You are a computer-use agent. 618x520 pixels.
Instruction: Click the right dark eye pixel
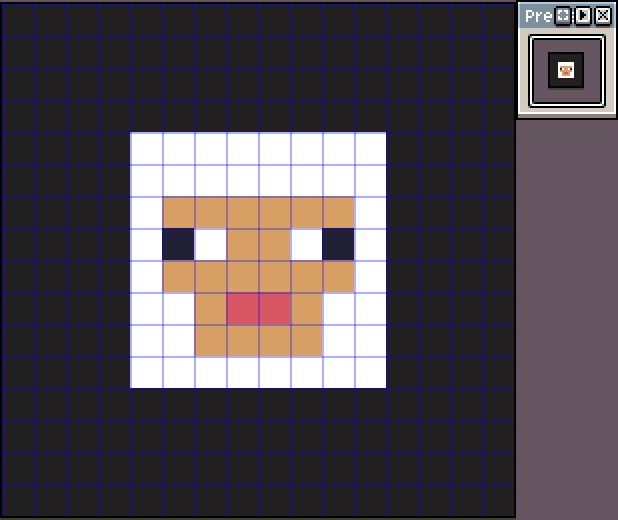tap(338, 244)
